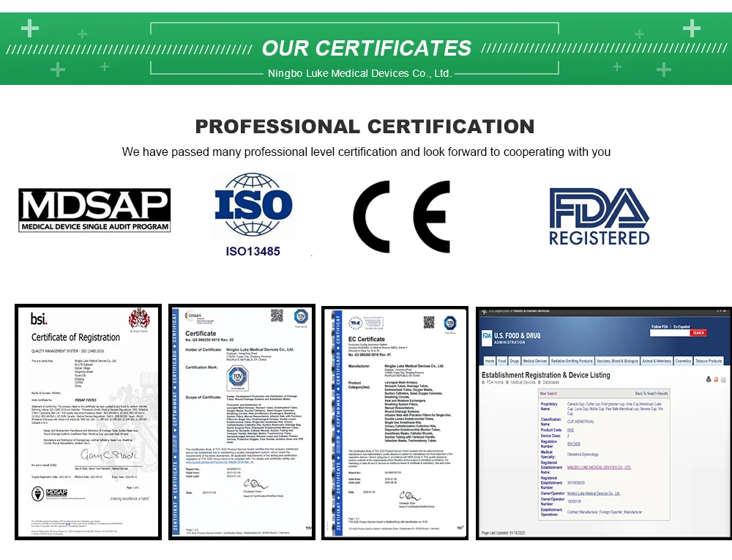Viewport: 732px width, 560px height.
Task: Click the Certificate of Registration title on the BSI certificate
Action: (x=75, y=337)
